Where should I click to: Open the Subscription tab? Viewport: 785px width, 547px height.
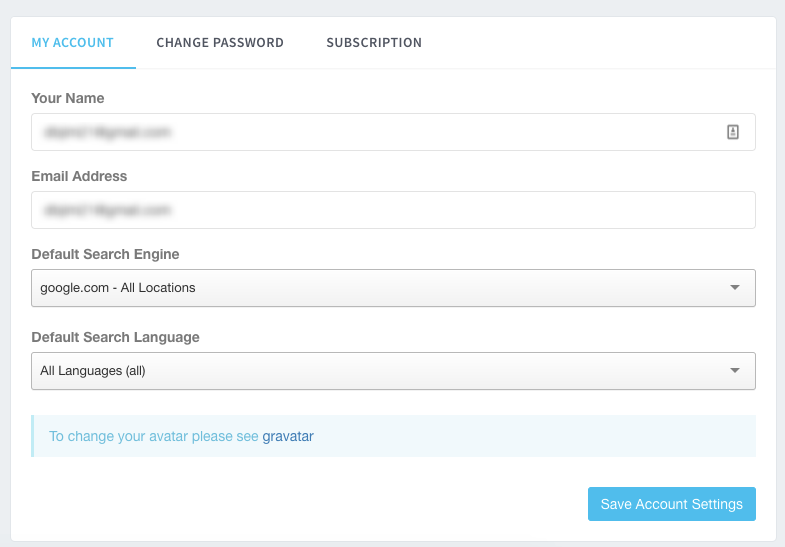click(374, 43)
